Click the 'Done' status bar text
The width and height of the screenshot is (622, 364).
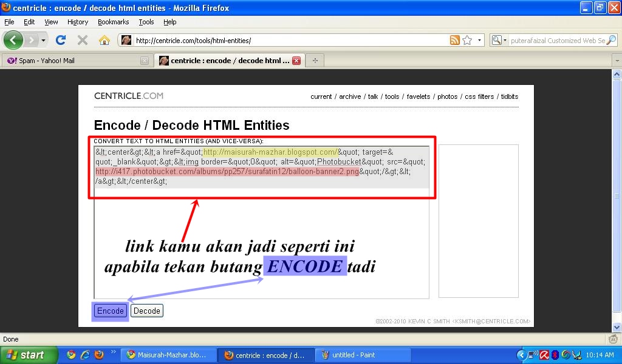click(x=11, y=339)
